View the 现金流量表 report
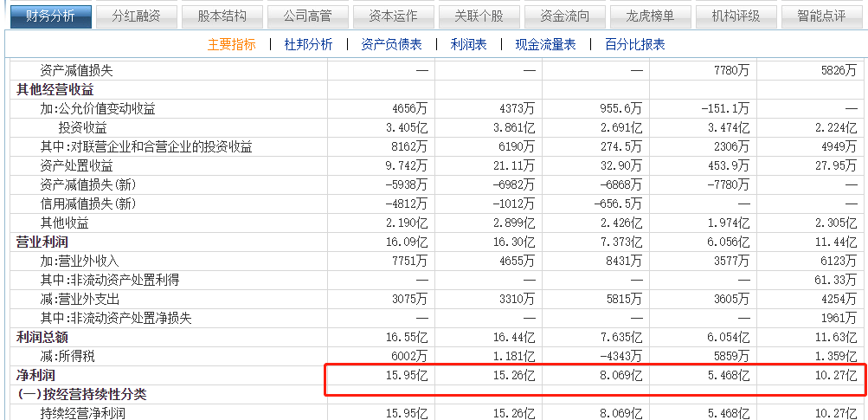This screenshot has height=420, width=868. [545, 45]
